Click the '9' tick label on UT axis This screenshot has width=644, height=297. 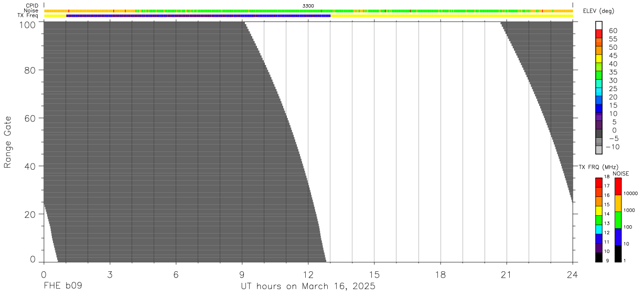[x=242, y=274]
